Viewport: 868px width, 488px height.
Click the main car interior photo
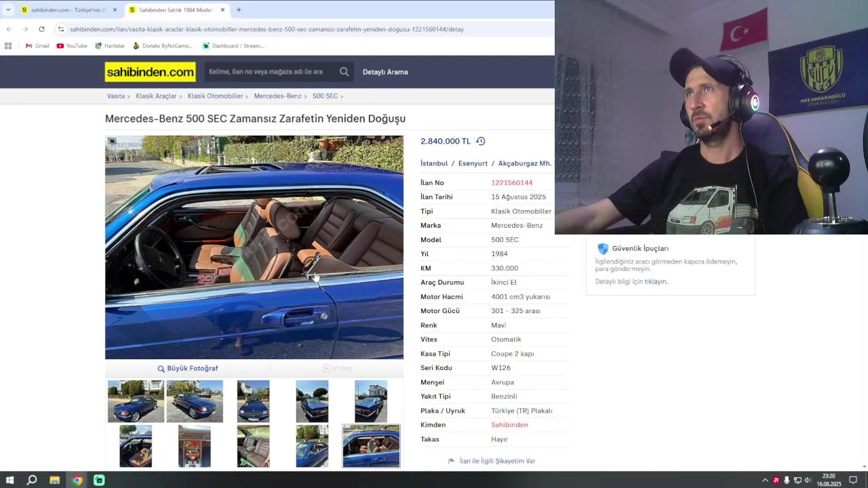tap(254, 247)
